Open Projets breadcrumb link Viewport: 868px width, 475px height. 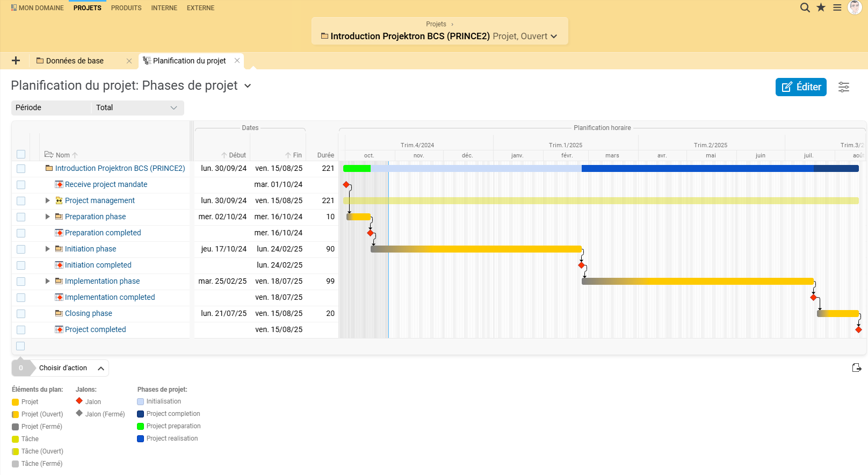pyautogui.click(x=436, y=24)
